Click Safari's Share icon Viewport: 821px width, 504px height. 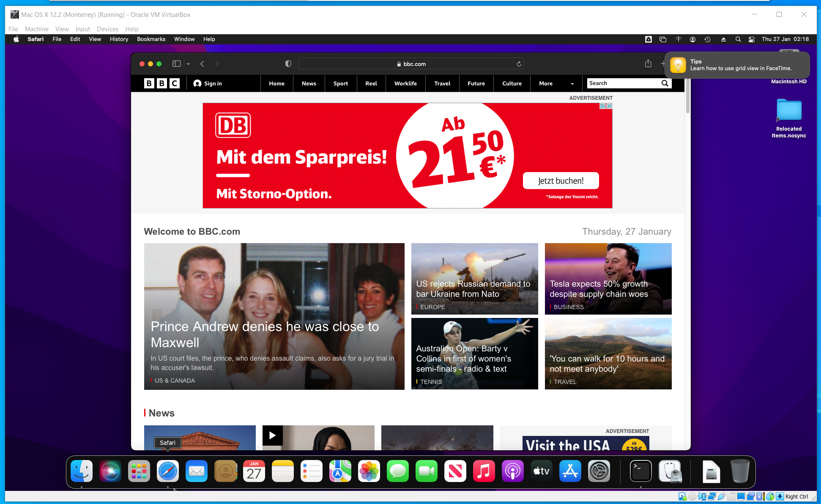[648, 64]
